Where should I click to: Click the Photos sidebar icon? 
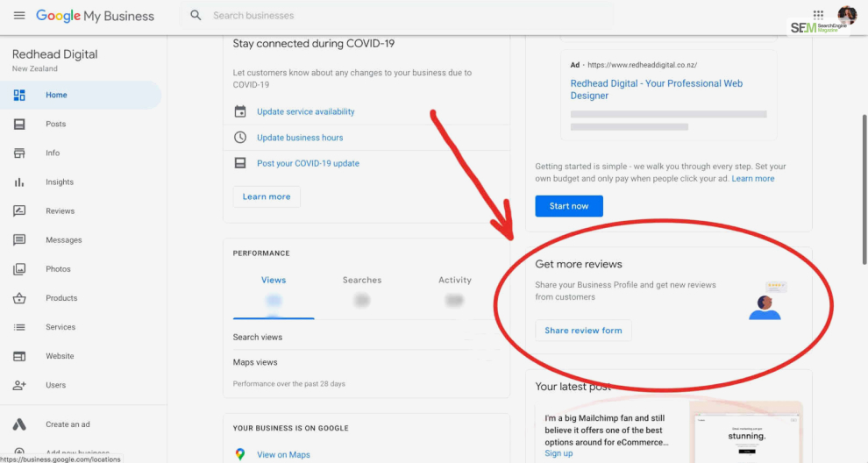19,269
